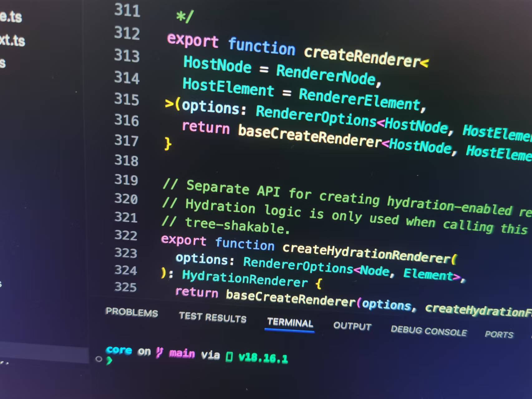Click 'baseCreateRenderer' on line 316

[x=310, y=136]
